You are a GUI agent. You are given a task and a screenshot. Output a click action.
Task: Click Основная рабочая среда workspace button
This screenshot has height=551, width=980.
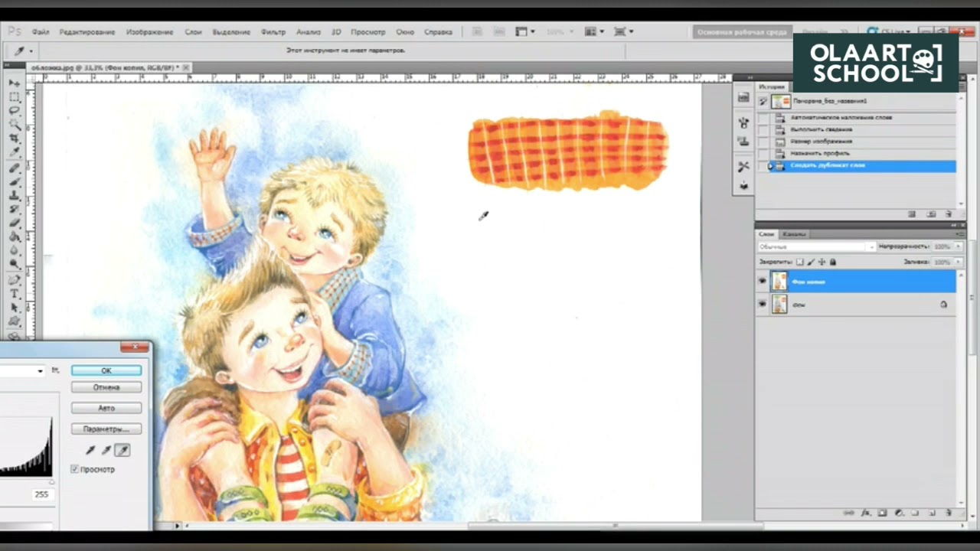coord(741,32)
